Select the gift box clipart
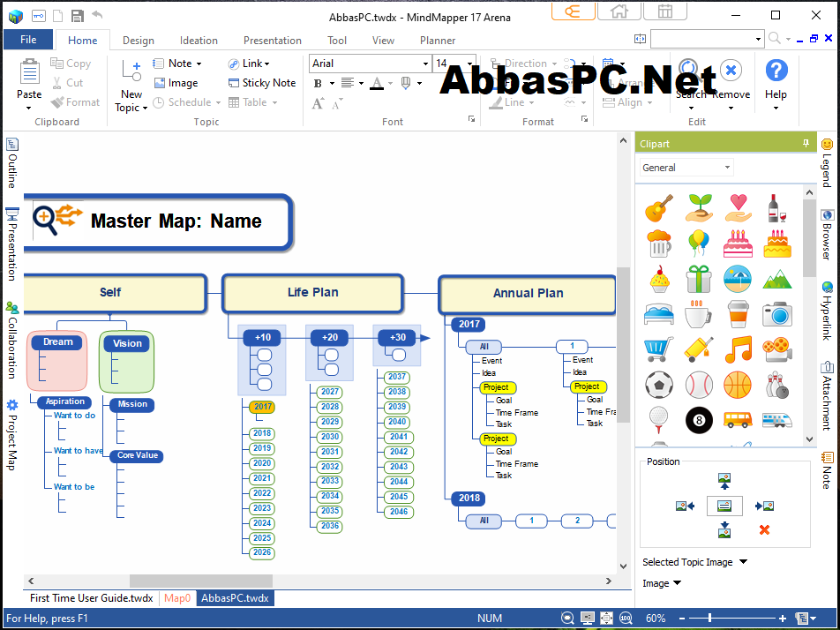 (699, 279)
